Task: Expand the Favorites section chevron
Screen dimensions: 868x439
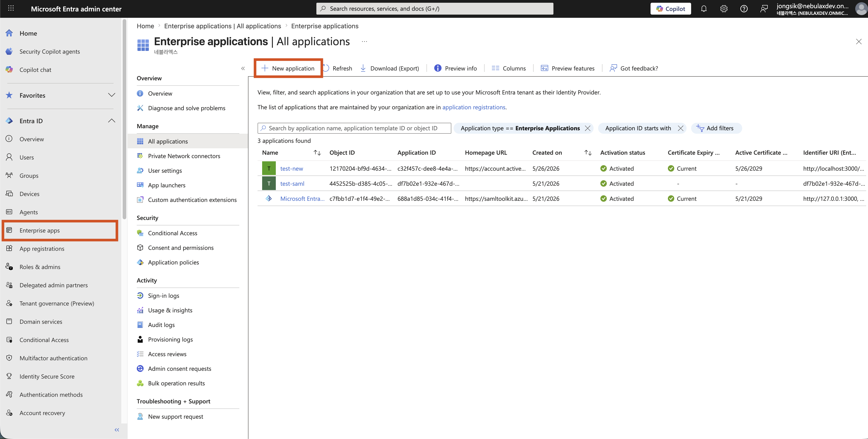Action: 111,95
